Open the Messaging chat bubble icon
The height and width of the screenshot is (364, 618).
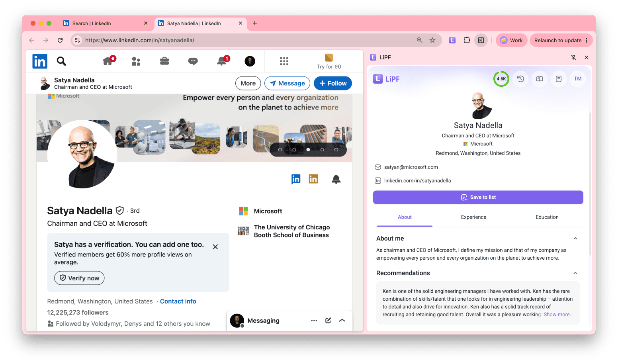pyautogui.click(x=193, y=61)
